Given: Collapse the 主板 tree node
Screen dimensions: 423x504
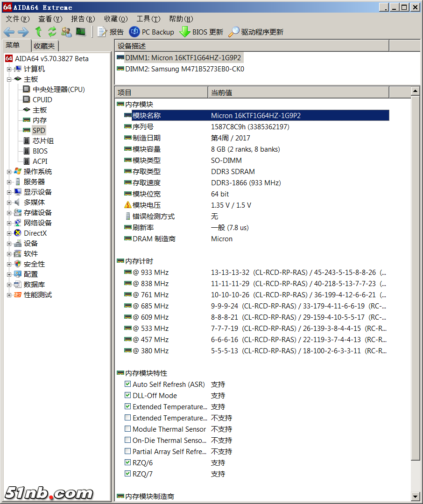Looking at the screenshot, I should (x=9, y=79).
